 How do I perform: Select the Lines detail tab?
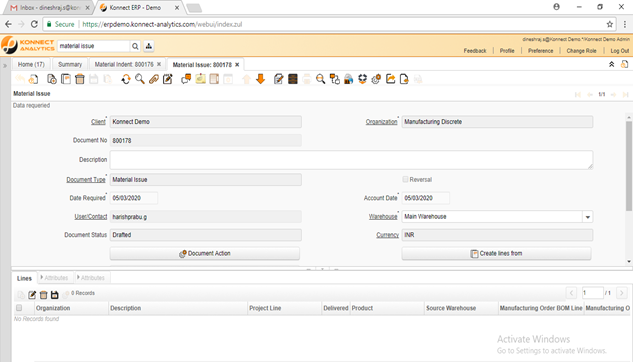(x=24, y=278)
